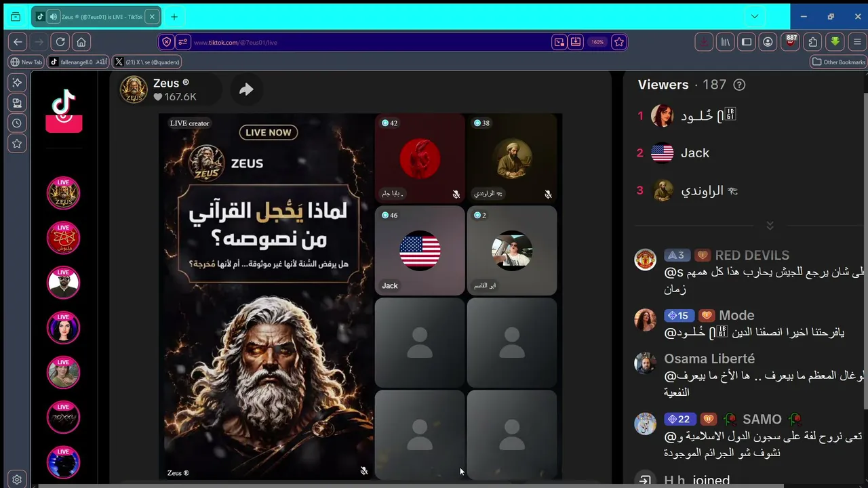The width and height of the screenshot is (868, 488).
Task: Open the tab groups icon in title bar
Action: tap(16, 17)
